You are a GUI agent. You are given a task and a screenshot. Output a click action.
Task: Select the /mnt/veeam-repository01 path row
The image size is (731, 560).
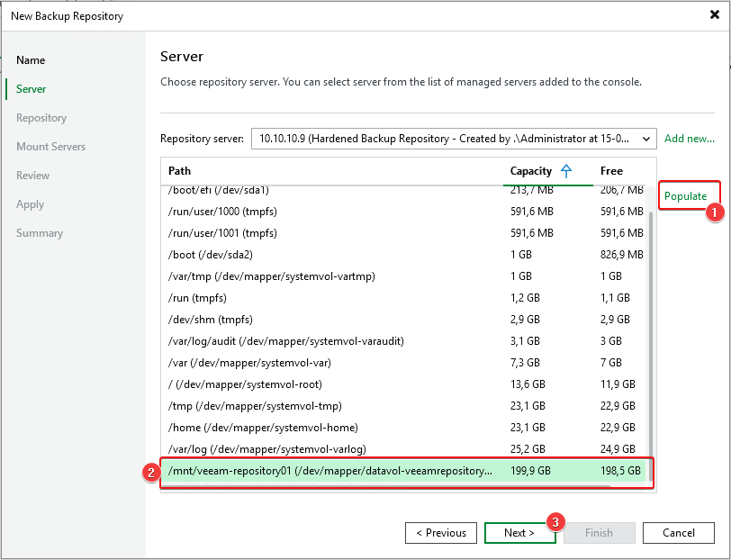[x=329, y=471]
